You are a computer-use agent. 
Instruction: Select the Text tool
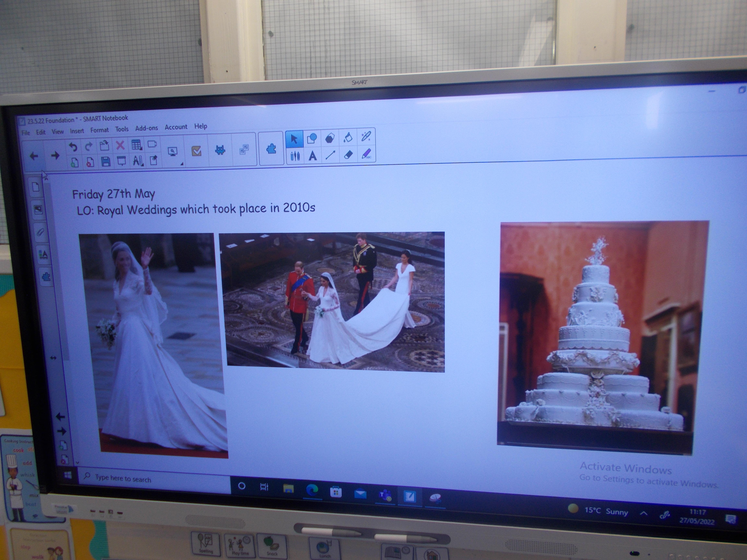pyautogui.click(x=313, y=156)
